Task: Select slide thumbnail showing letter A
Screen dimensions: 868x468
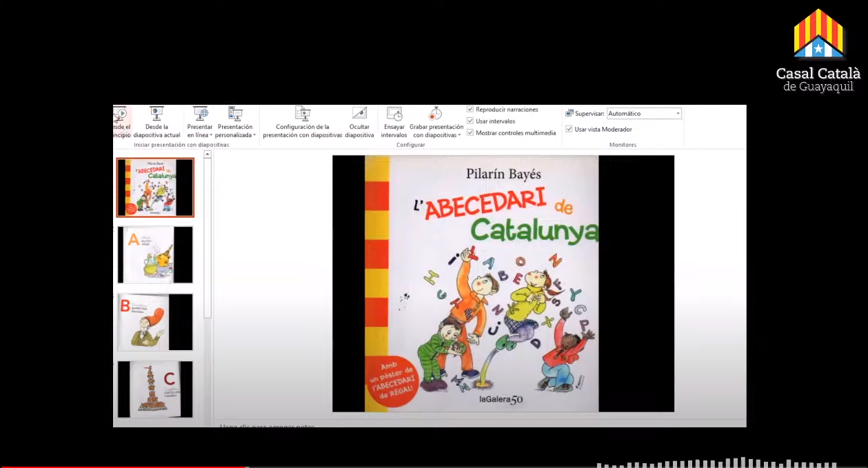Action: (x=155, y=255)
